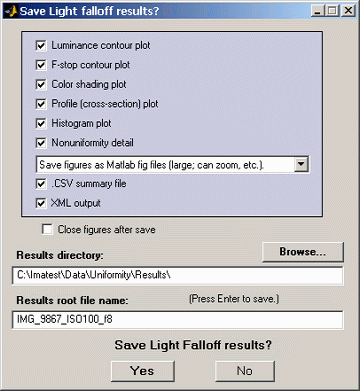This screenshot has width=360, height=391.
Task: Maximize the Save Light falloff window
Action: [331, 11]
